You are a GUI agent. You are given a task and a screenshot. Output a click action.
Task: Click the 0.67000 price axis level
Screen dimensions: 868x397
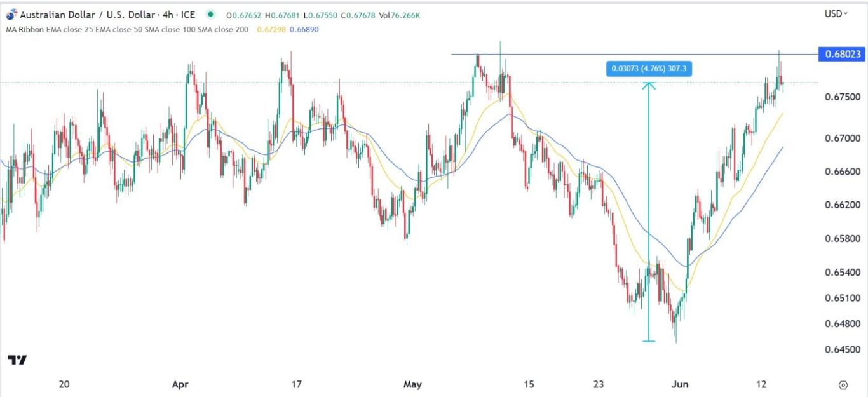click(x=843, y=138)
